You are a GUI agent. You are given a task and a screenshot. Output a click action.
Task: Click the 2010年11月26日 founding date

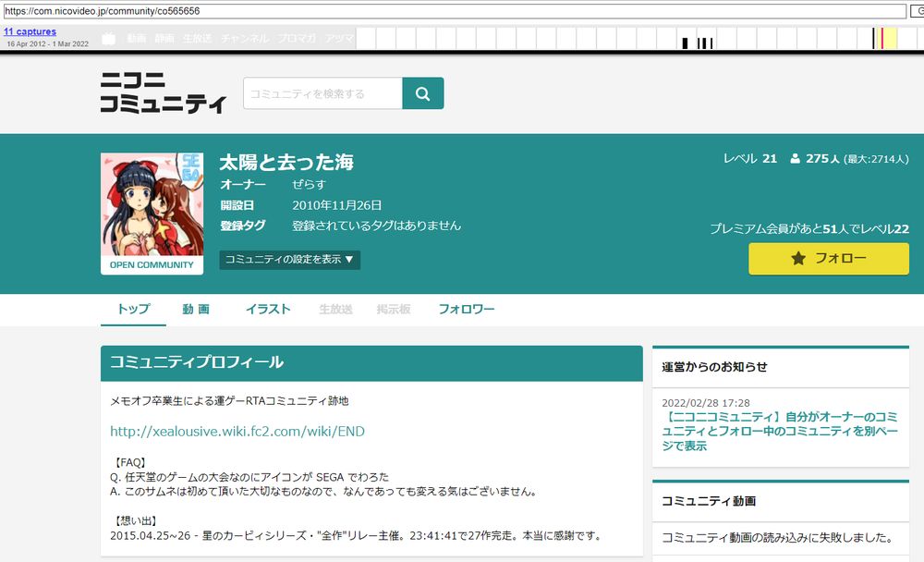point(337,205)
